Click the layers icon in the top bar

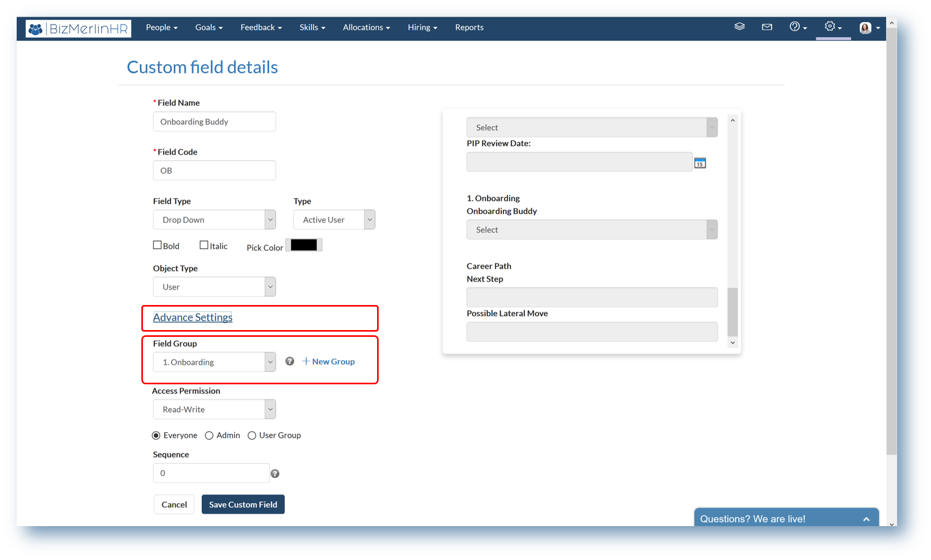click(739, 27)
